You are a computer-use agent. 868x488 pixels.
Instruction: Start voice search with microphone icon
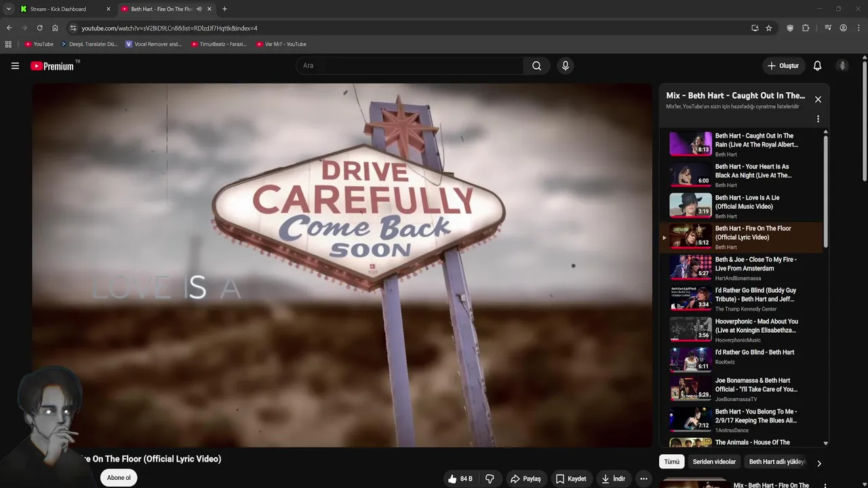566,66
